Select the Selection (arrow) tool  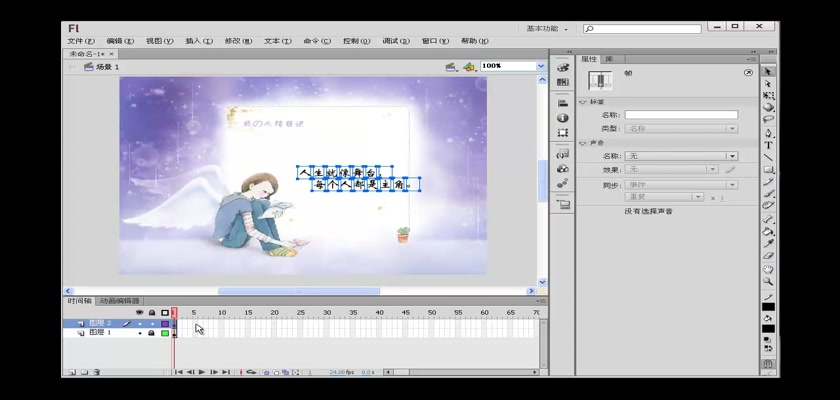click(x=768, y=71)
